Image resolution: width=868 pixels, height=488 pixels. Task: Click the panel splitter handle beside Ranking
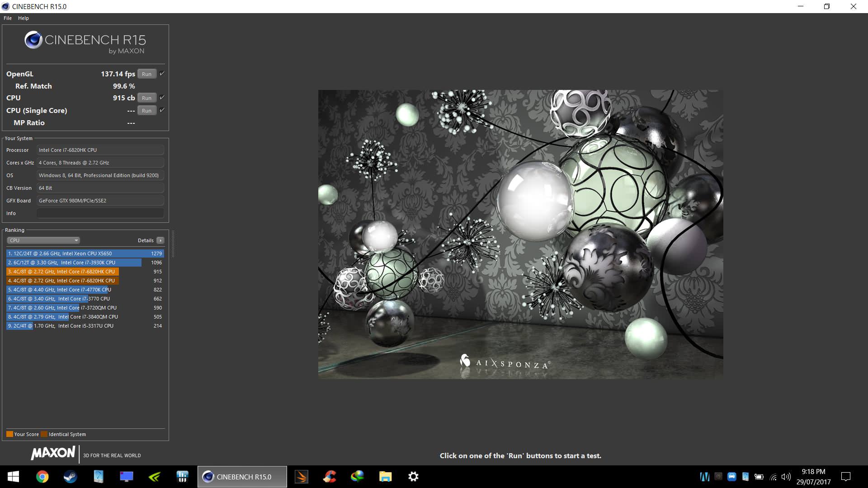173,244
